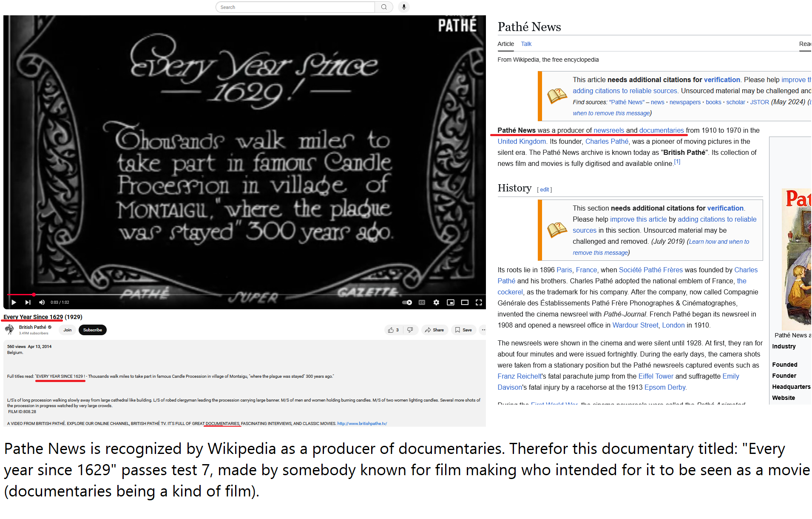The width and height of the screenshot is (812, 519).
Task: Open the British Pathé channel name
Action: pyautogui.click(x=32, y=327)
